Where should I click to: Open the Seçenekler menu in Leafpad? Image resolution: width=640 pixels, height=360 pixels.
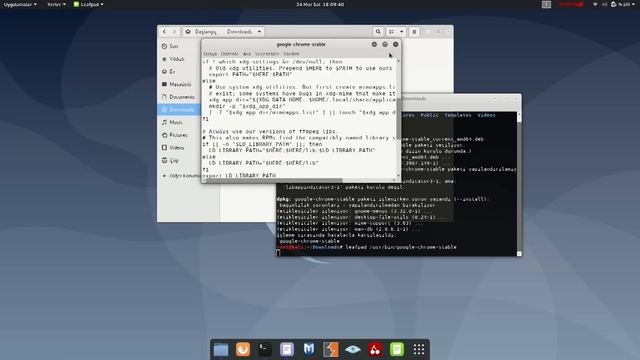[x=267, y=53]
